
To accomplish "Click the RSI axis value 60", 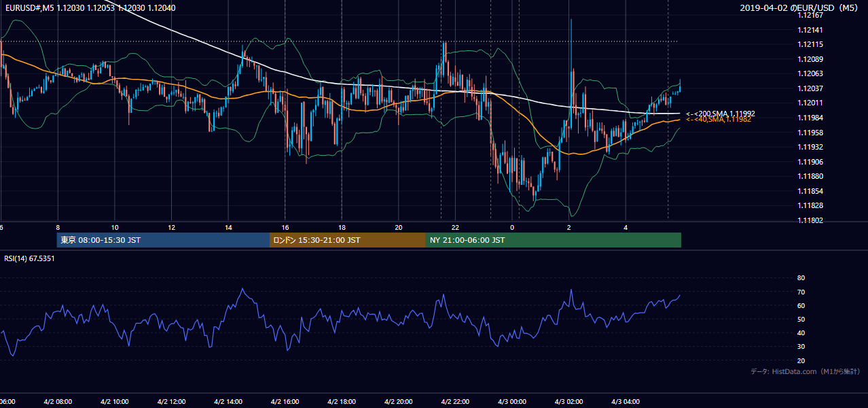I will coord(801,305).
